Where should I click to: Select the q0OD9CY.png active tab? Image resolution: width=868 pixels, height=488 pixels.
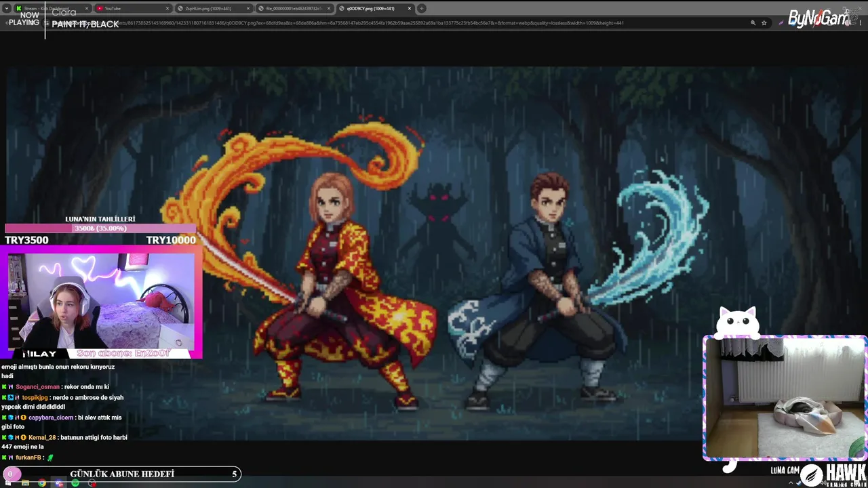(x=375, y=8)
